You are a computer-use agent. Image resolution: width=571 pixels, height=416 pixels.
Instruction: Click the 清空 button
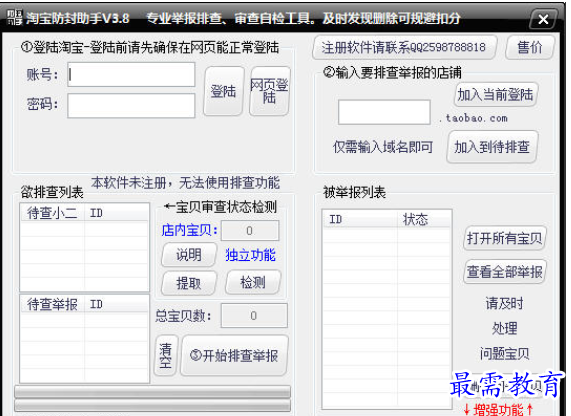point(166,355)
